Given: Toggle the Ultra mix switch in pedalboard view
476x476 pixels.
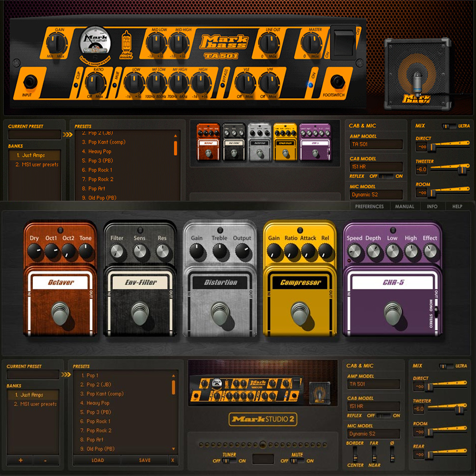Looking at the screenshot, I should pyautogui.click(x=446, y=366).
